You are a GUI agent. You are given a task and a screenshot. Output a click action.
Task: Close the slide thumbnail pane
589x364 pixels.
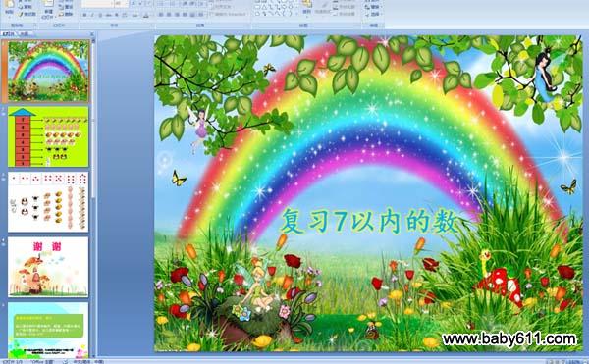92,33
